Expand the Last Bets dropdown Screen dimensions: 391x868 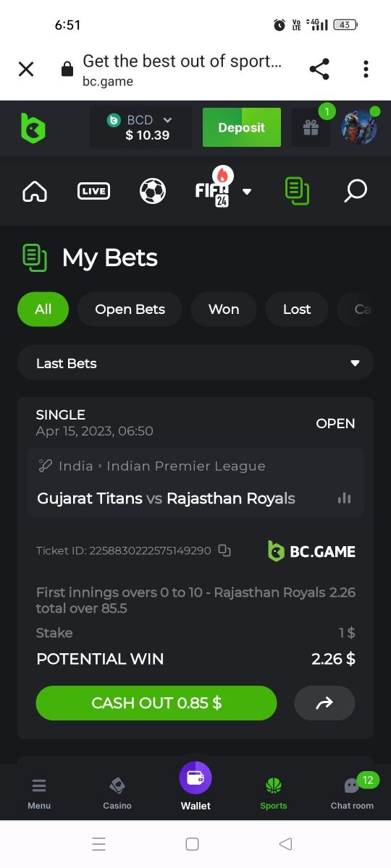pos(195,363)
